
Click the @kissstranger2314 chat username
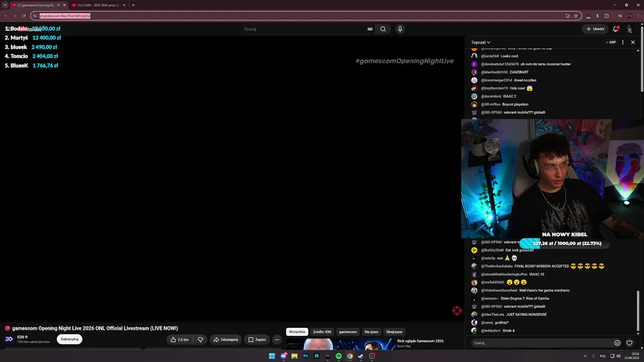[x=497, y=80]
